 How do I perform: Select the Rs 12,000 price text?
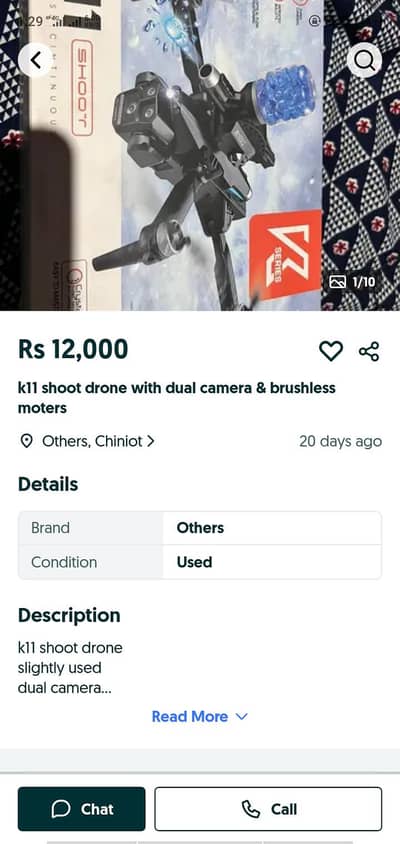point(73,350)
